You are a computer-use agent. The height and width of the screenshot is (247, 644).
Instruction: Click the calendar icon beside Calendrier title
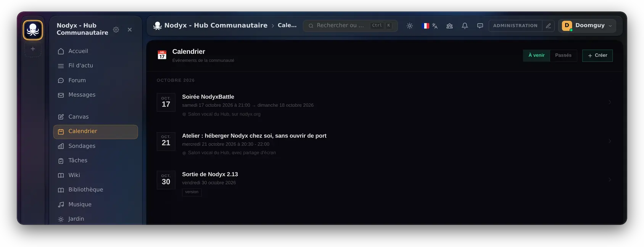[x=162, y=55]
